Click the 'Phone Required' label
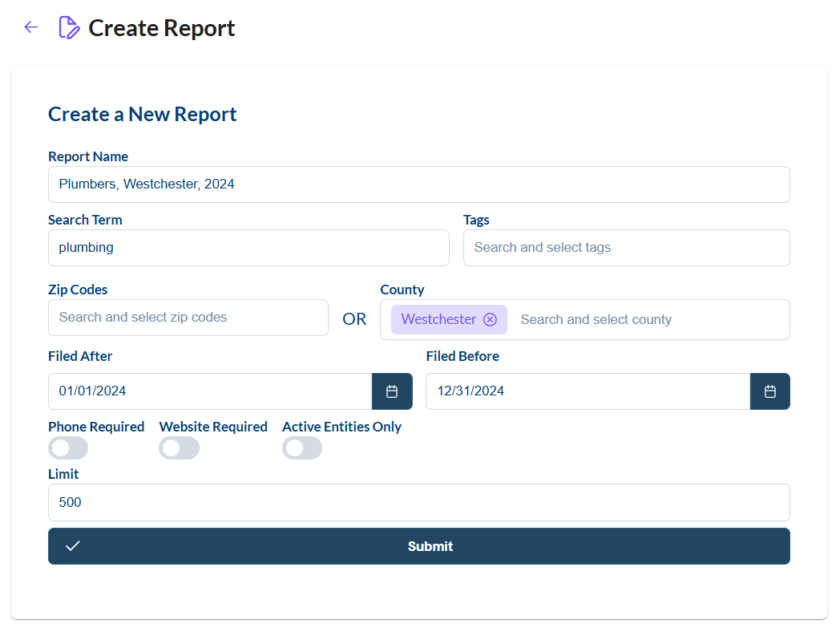 (x=96, y=427)
